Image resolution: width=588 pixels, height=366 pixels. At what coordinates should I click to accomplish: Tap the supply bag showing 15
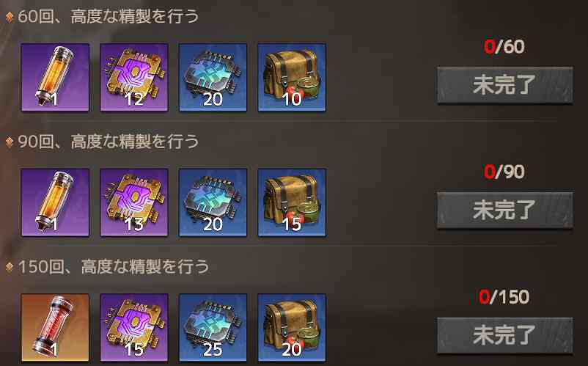click(292, 202)
